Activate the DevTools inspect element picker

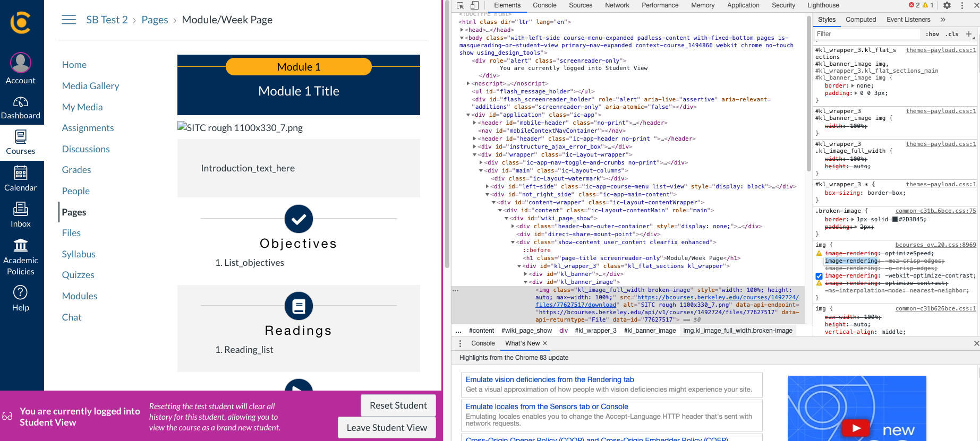(461, 5)
